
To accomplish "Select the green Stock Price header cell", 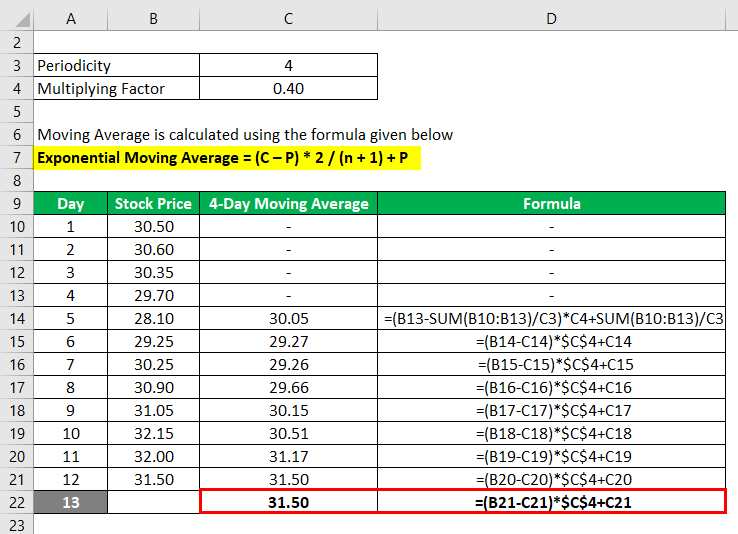I will 153,204.
